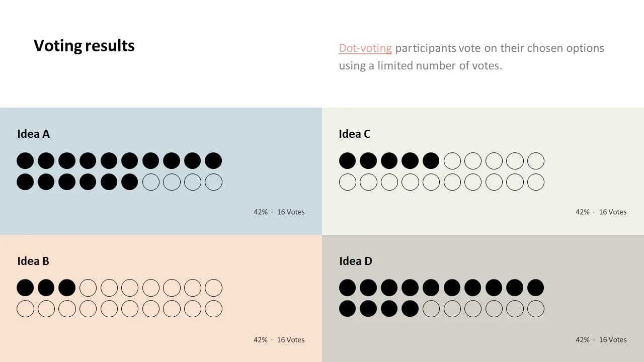
Task: Click first empty dot in Idea B's top row
Action: point(88,288)
